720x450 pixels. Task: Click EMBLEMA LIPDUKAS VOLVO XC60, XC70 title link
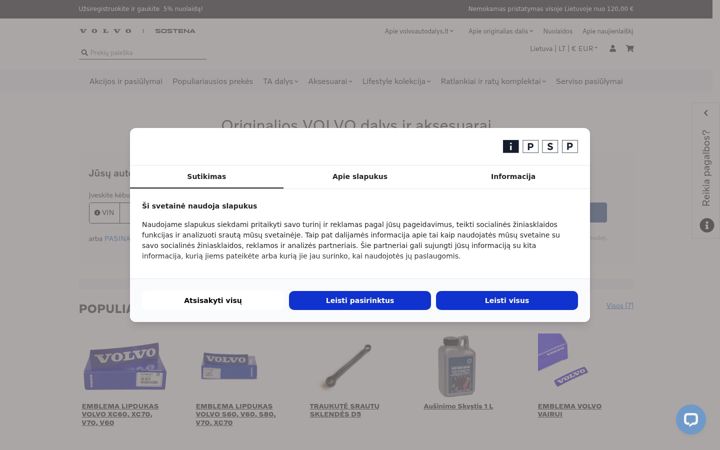(x=120, y=414)
